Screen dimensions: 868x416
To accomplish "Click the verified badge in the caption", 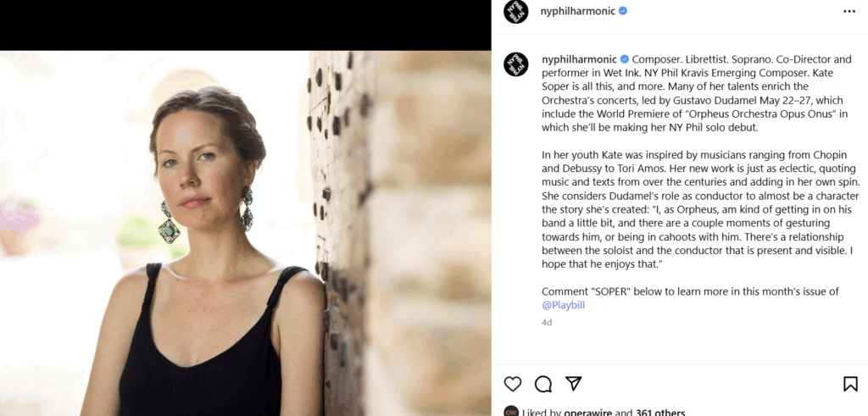I will click(626, 59).
